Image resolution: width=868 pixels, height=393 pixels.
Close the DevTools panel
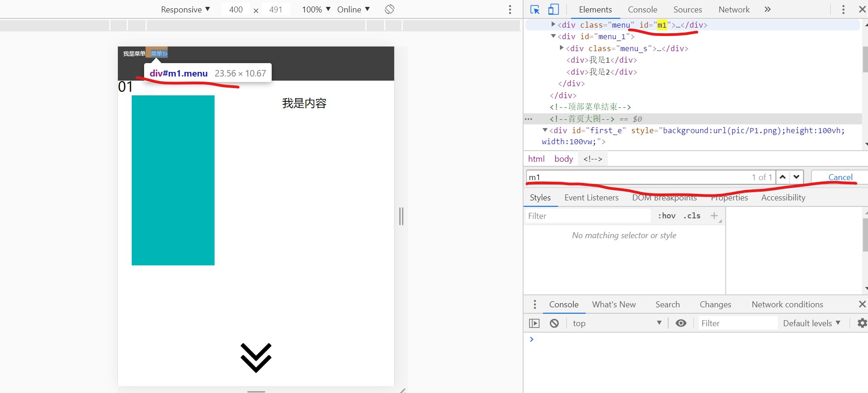click(862, 9)
